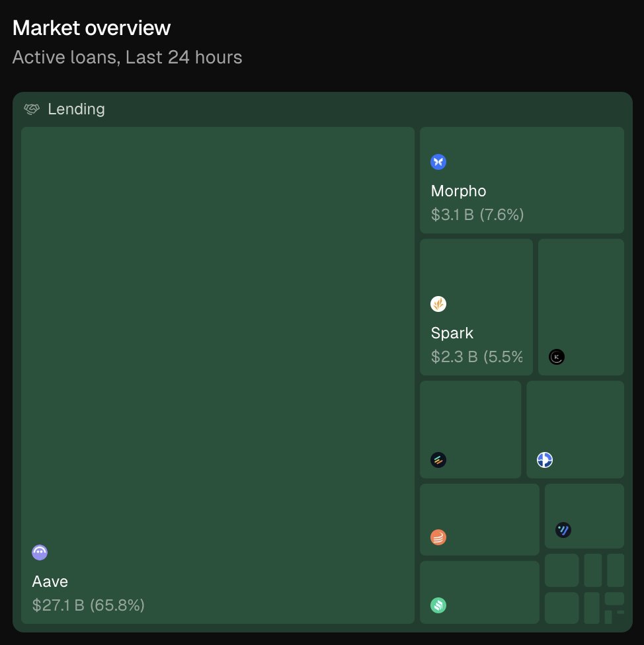Click the Morpho protocol name
The height and width of the screenshot is (645, 644).
click(458, 191)
